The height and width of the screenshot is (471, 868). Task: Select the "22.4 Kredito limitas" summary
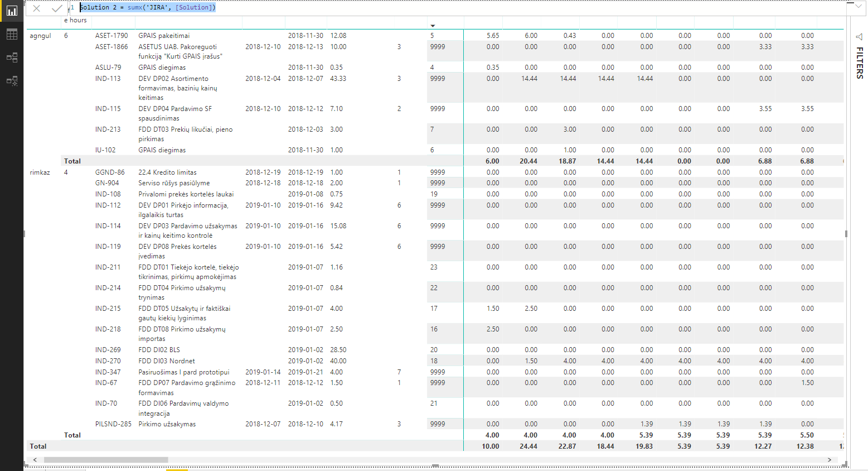(x=167, y=172)
